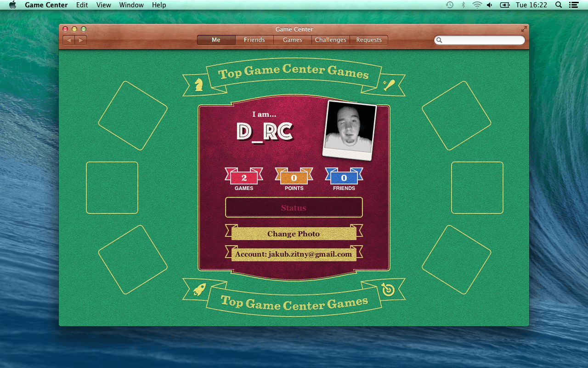Click the Account email button

click(x=294, y=254)
